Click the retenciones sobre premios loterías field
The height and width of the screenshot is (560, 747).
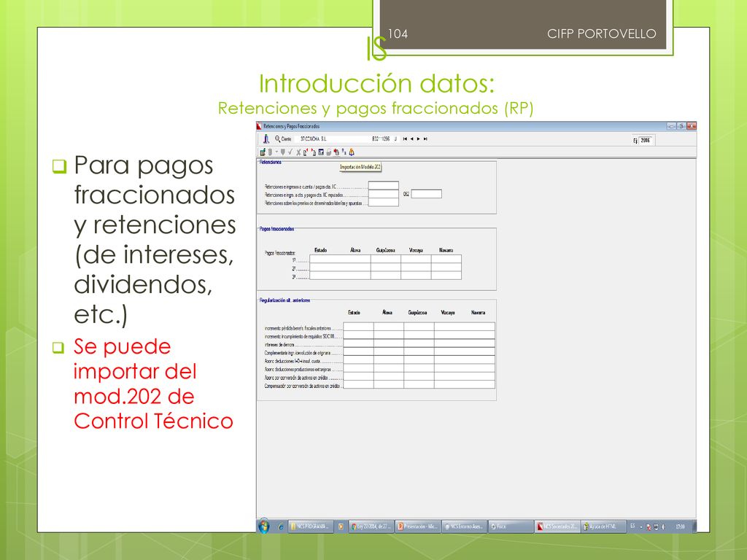(x=384, y=202)
